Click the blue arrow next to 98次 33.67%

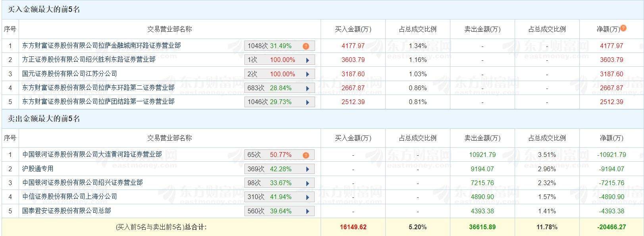pos(308,183)
